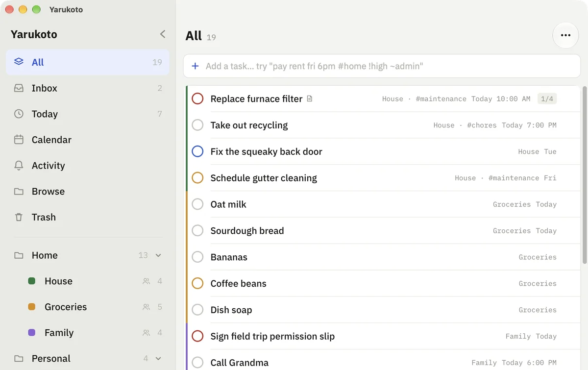
Task: Select the Groceries list
Action: pos(88,307)
